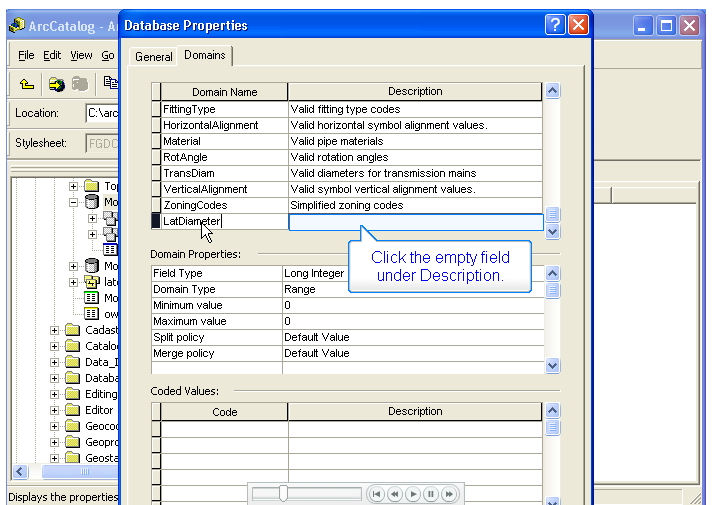Select the lat coverage icon in tree
The image size is (715, 505).
(92, 282)
